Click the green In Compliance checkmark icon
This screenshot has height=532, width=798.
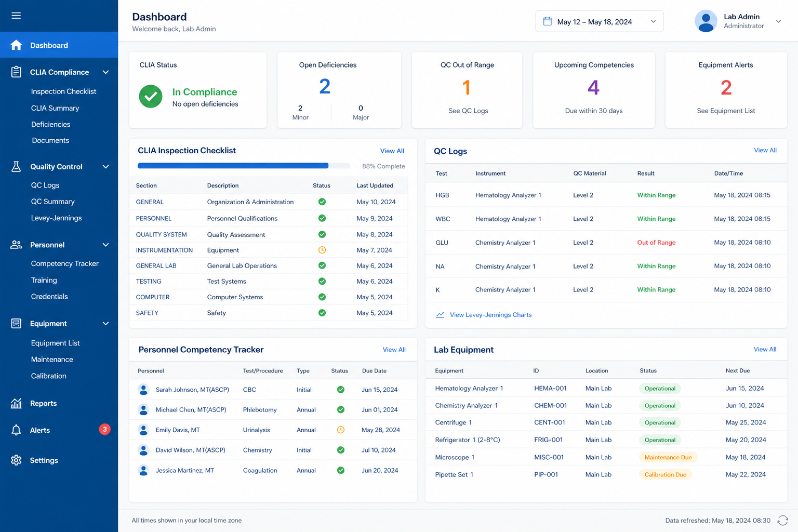(151, 97)
